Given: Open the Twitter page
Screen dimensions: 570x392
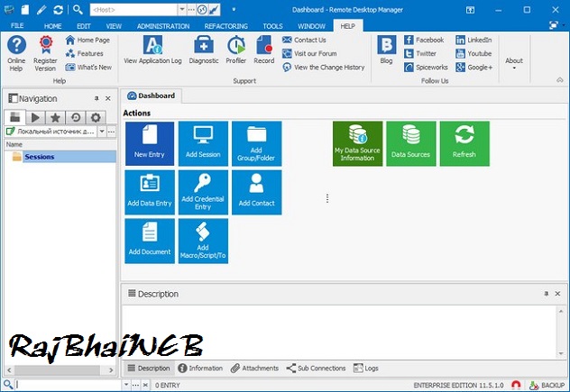Looking at the screenshot, I should pos(420,54).
